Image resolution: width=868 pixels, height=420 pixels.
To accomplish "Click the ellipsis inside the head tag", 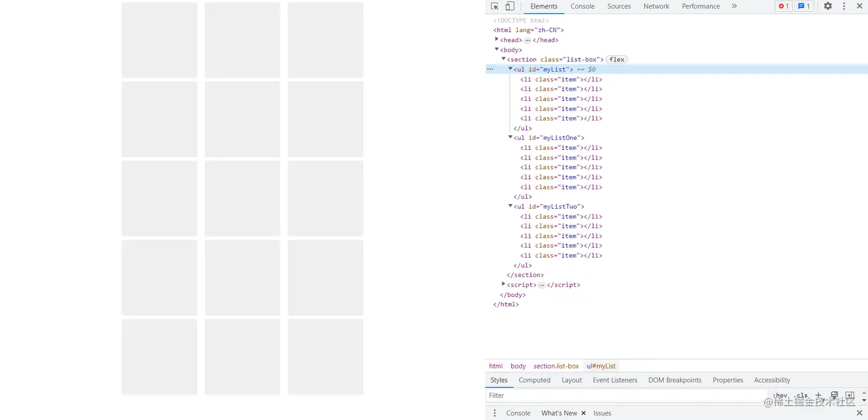I will point(527,40).
